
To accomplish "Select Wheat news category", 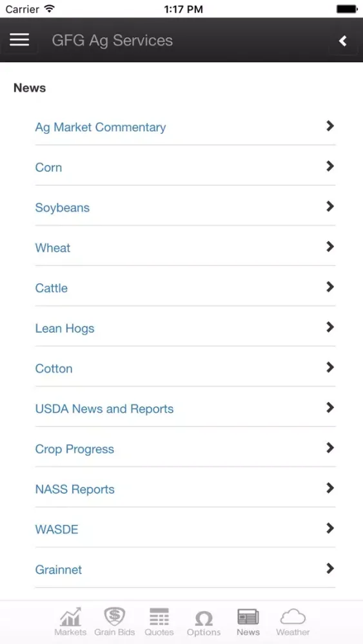I will click(53, 248).
